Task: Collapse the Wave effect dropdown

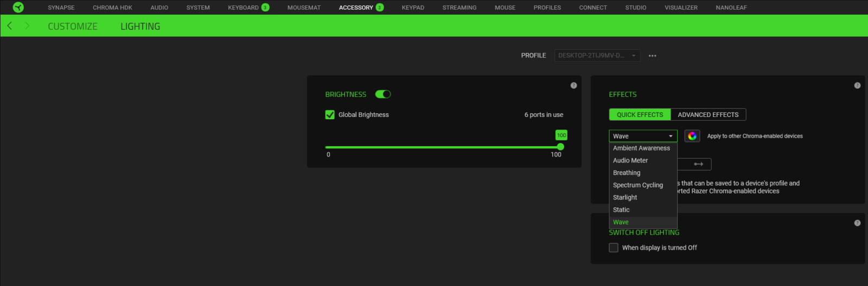Action: (643, 136)
